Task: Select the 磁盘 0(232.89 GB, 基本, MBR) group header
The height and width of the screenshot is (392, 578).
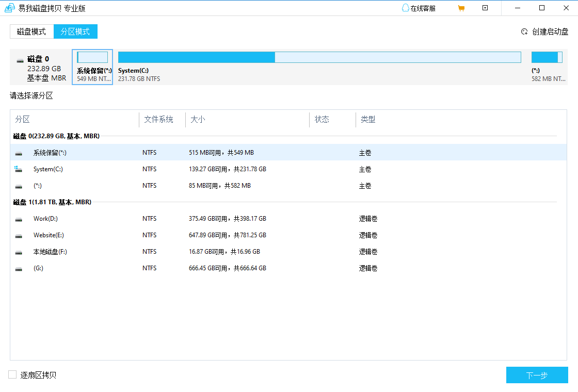Action: pyautogui.click(x=56, y=136)
